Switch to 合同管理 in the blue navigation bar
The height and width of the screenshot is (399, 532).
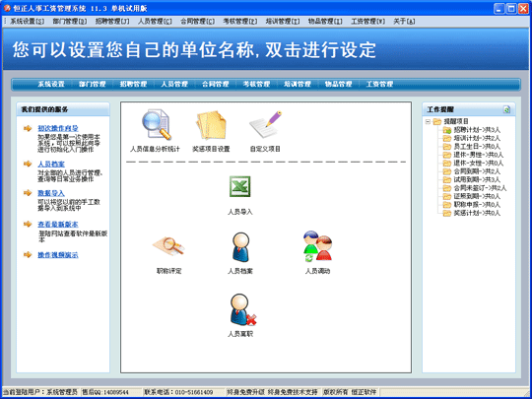click(215, 84)
